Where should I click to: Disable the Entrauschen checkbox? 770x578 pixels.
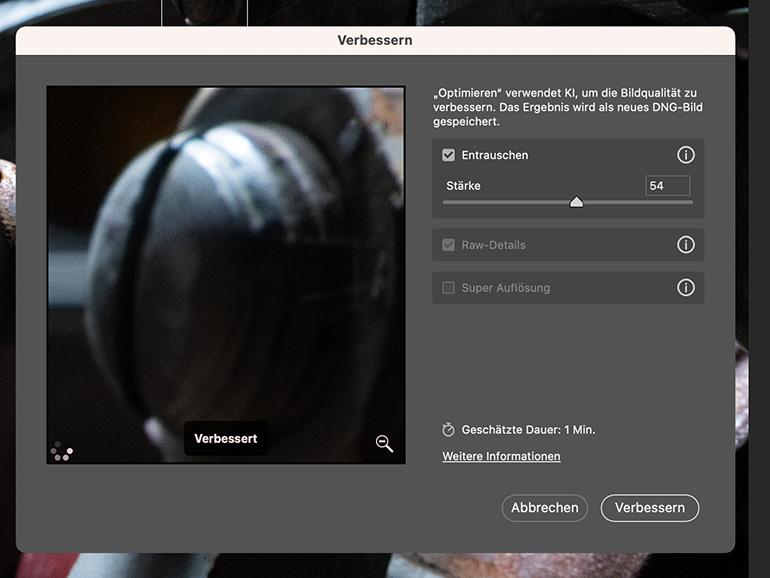pyautogui.click(x=449, y=155)
